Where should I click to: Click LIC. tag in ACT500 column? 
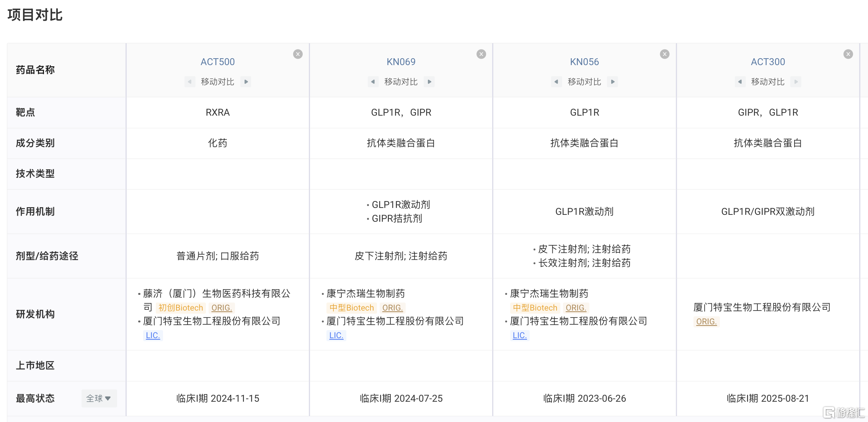pos(153,335)
